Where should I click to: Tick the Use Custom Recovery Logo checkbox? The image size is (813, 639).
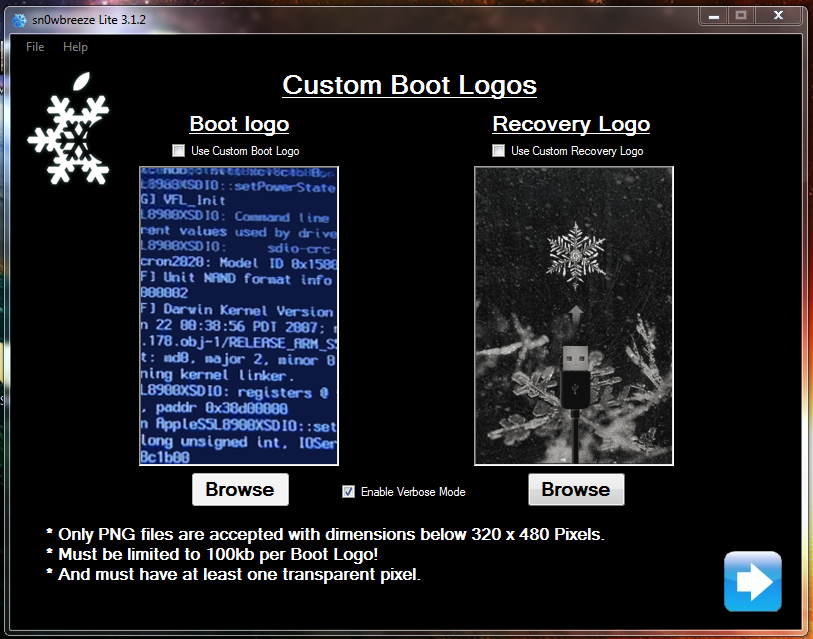(x=499, y=151)
